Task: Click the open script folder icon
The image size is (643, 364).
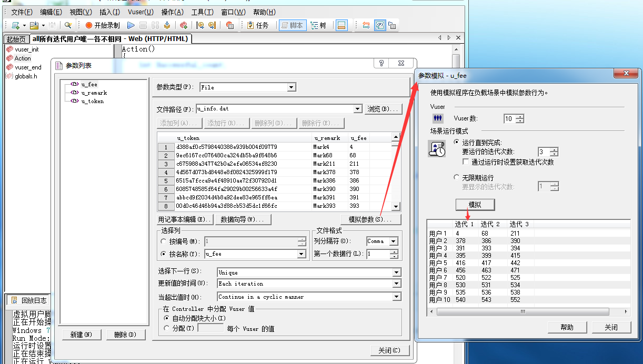Action: click(34, 25)
